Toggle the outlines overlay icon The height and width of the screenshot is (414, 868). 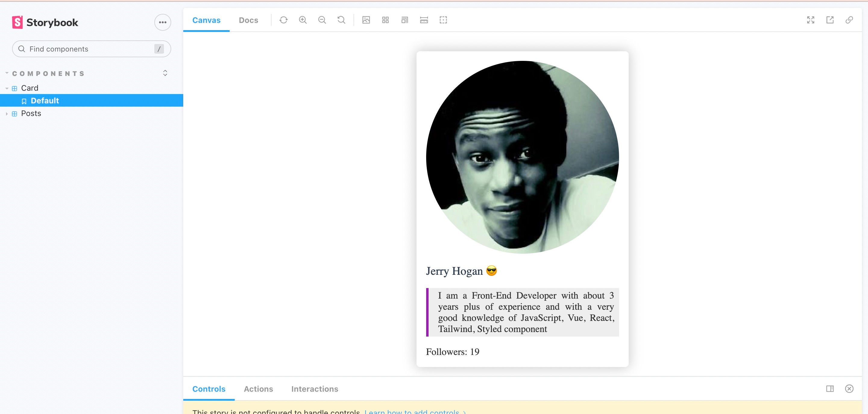(x=443, y=20)
